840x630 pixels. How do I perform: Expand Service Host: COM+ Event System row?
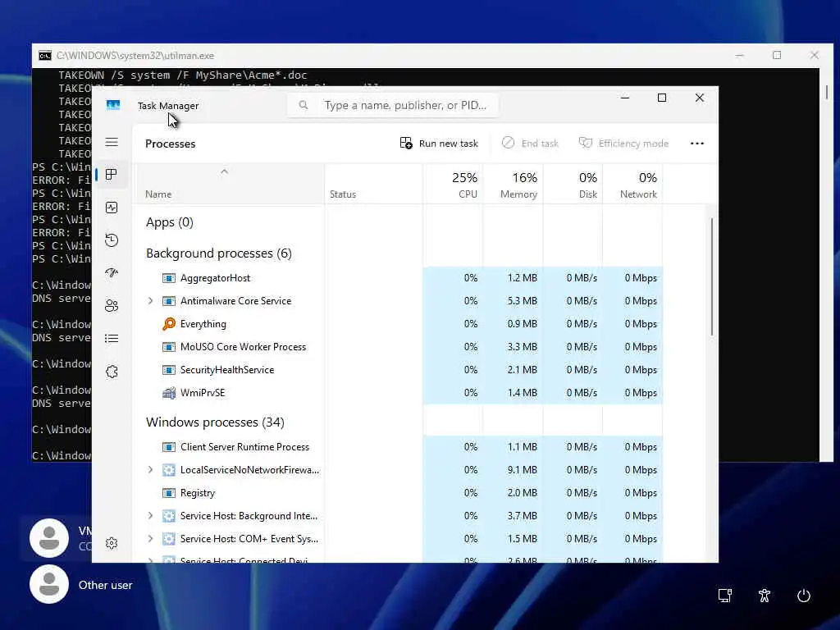click(151, 539)
